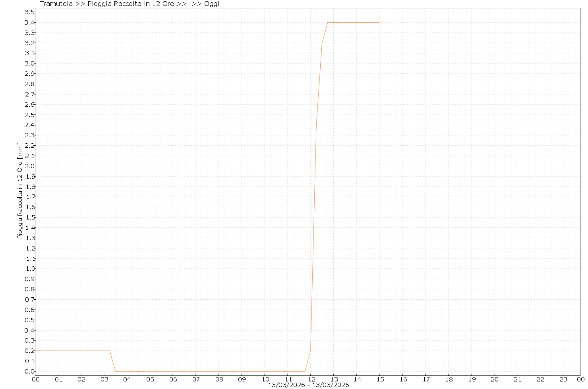Click the 0.2 value on y-axis
The width and height of the screenshot is (588, 389).
(x=30, y=351)
